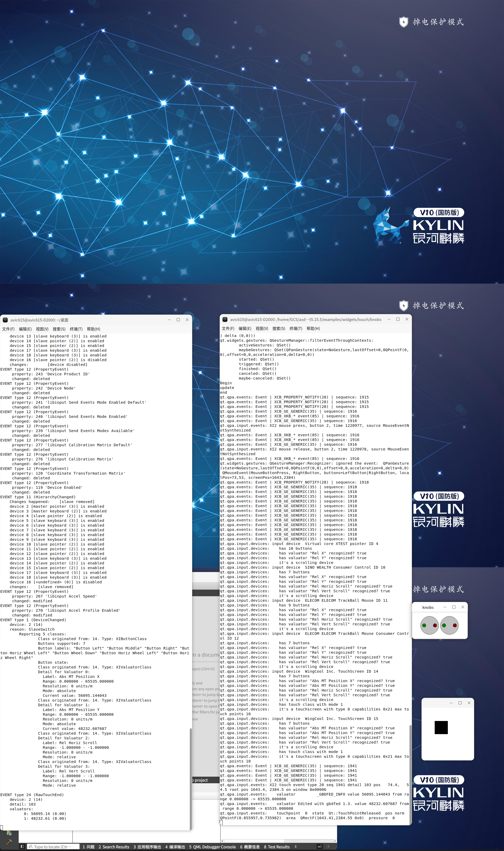This screenshot has height=851, width=504.
Task: Click the left knob dial
Action: pos(429,625)
